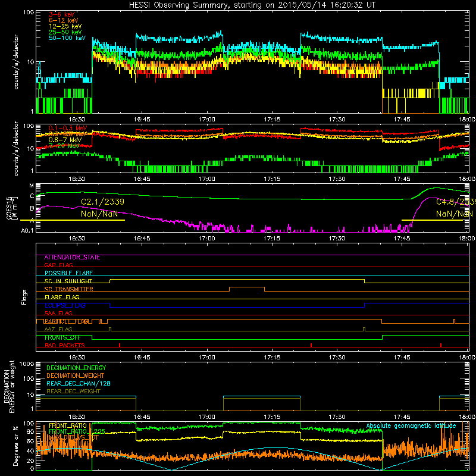This screenshot has width=476, height=476.
Task: Select the REAR_DEC_WEIGHT legend label
Action: 73,392
